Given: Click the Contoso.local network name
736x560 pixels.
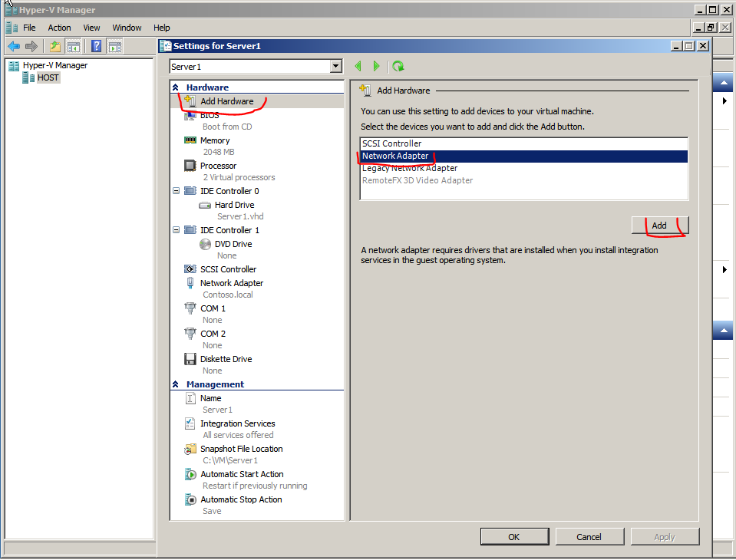Looking at the screenshot, I should click(x=228, y=295).
